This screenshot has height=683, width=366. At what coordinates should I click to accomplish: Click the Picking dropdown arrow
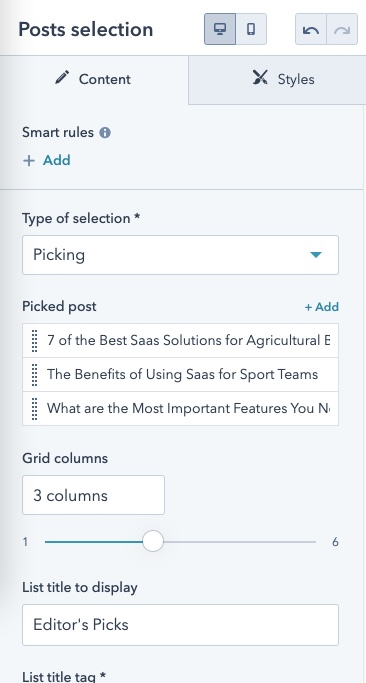click(x=316, y=255)
